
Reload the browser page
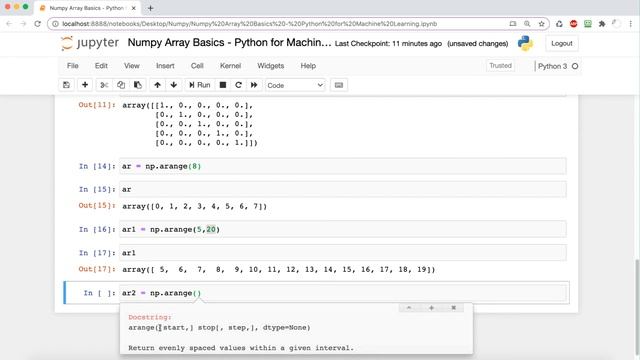38,24
